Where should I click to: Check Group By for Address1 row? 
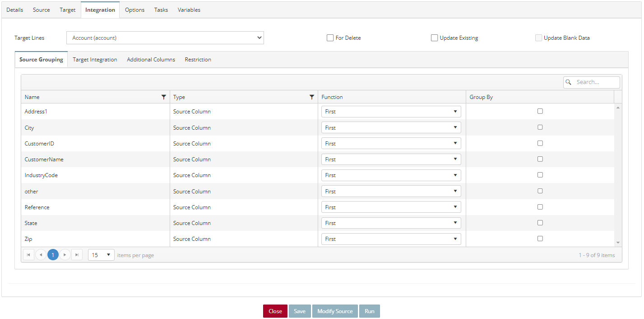click(x=540, y=111)
